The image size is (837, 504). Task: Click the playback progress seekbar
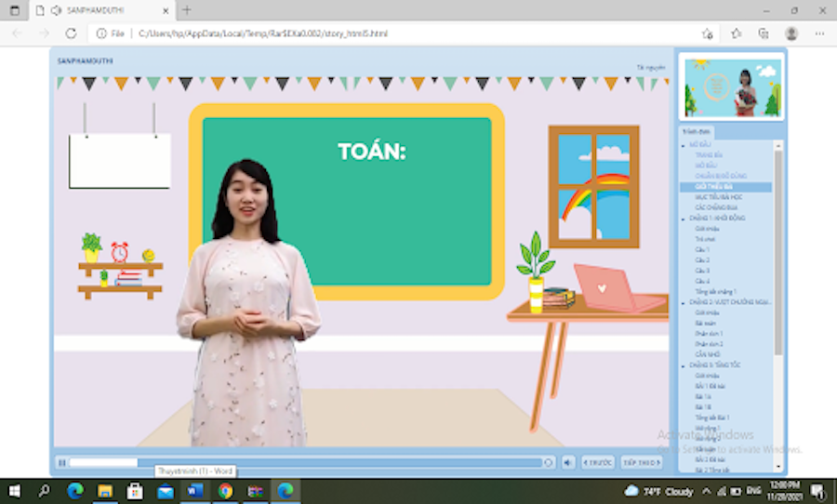307,462
